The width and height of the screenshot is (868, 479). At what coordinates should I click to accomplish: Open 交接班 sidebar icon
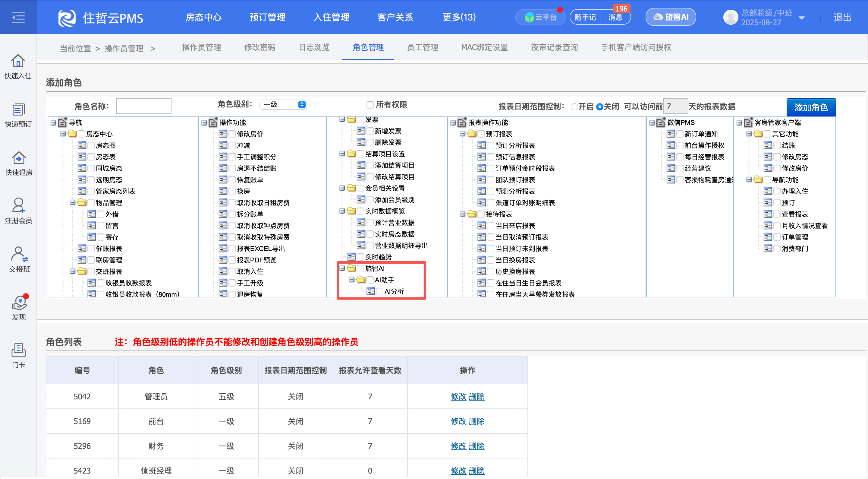pos(19,254)
